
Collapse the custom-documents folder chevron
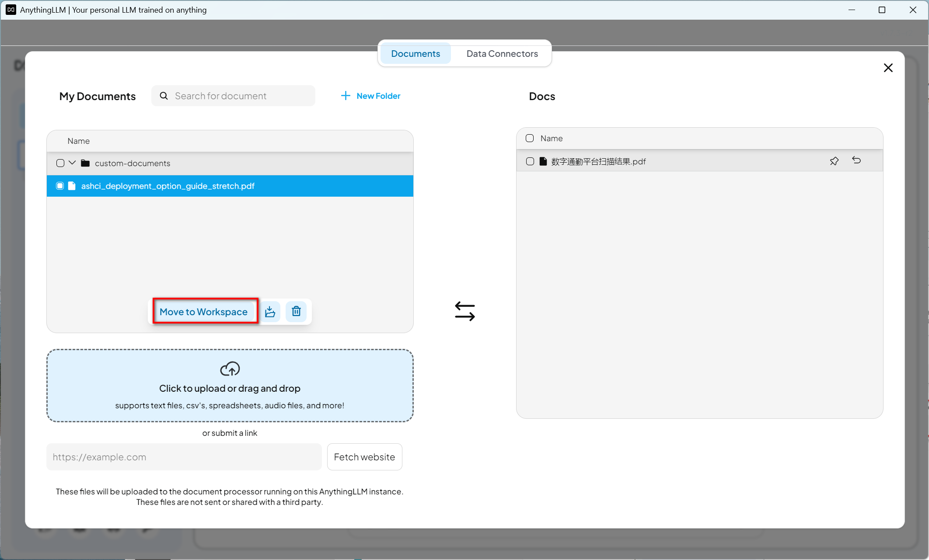tap(72, 163)
